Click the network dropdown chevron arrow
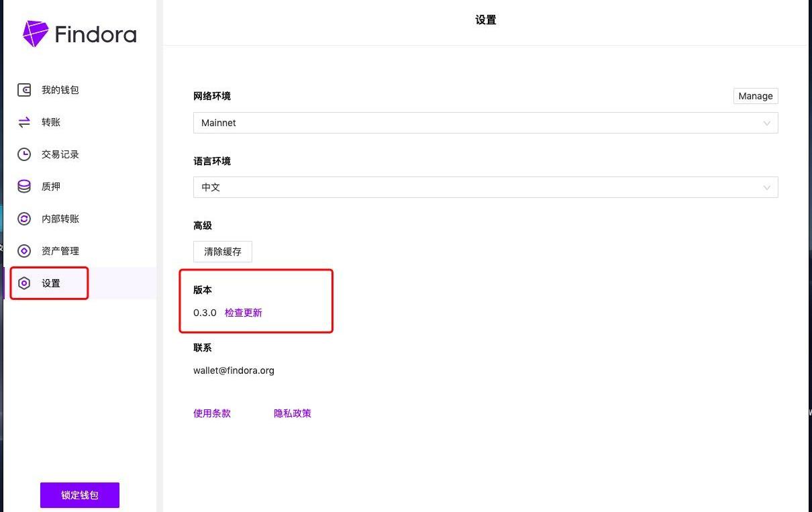Image resolution: width=812 pixels, height=512 pixels. [767, 123]
